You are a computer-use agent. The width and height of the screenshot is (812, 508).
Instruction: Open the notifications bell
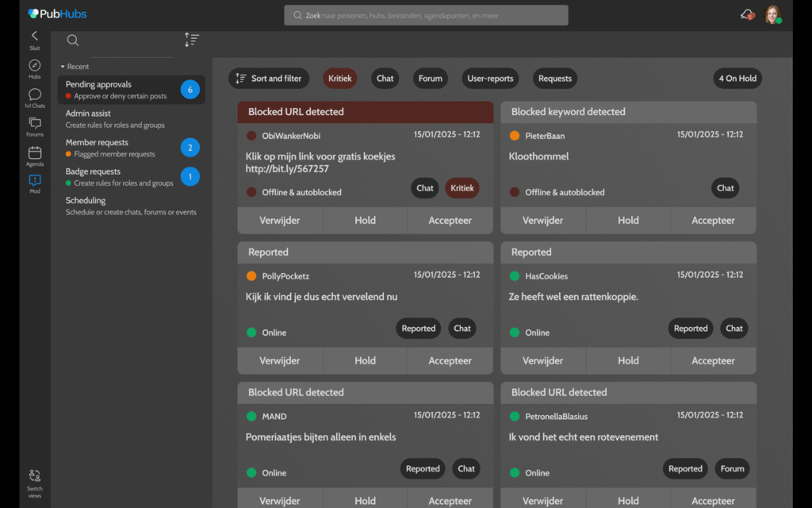745,14
